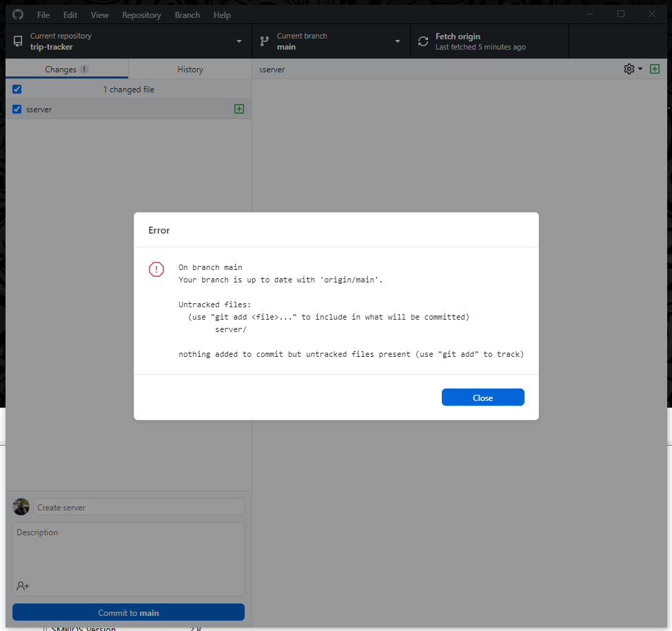This screenshot has height=631, width=672.
Task: Open the Current branch dropdown
Action: (397, 41)
